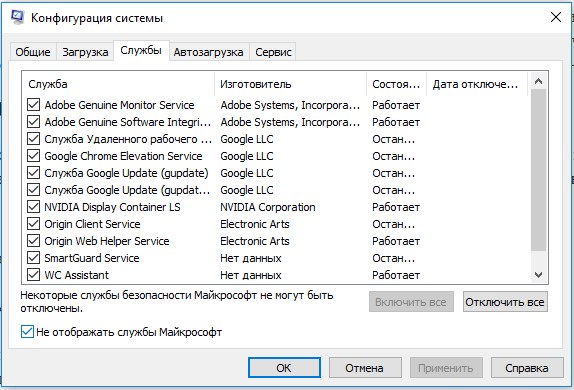Image resolution: width=574 pixels, height=390 pixels.
Task: Toggle Не отображать службы Майкрософт checkbox
Action: pyautogui.click(x=27, y=332)
